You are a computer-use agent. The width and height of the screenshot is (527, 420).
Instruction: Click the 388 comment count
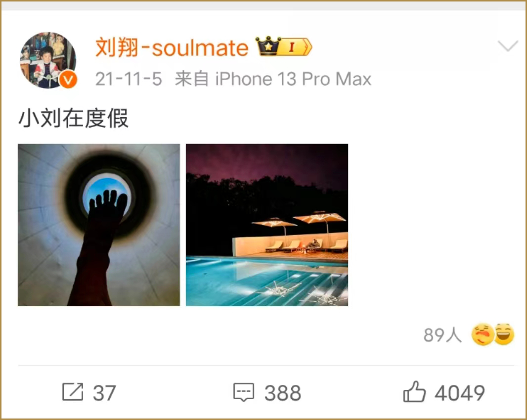tap(283, 393)
